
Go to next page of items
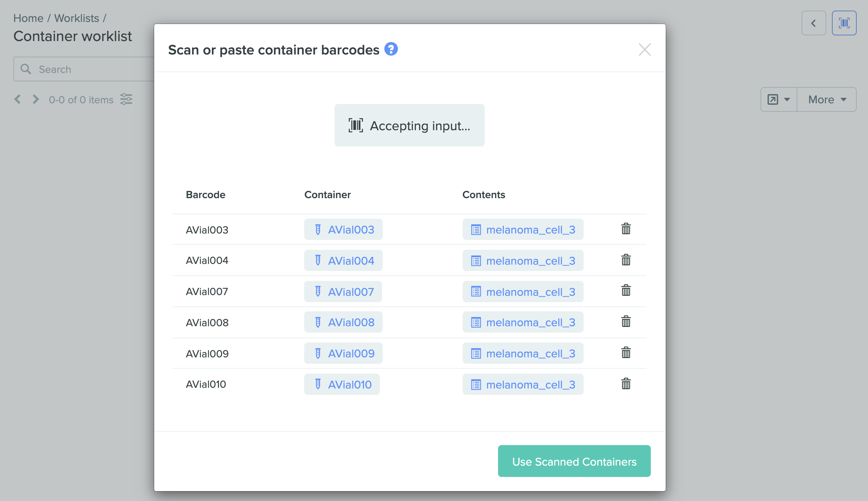pyautogui.click(x=35, y=99)
